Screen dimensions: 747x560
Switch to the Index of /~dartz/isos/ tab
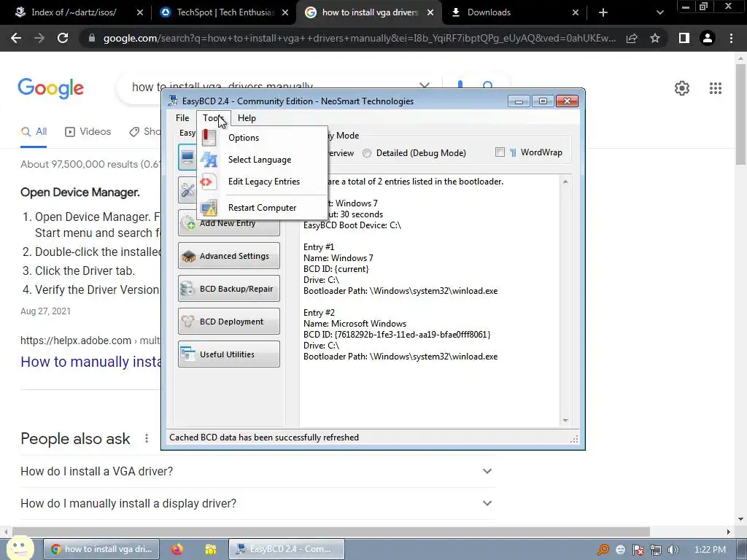point(74,12)
